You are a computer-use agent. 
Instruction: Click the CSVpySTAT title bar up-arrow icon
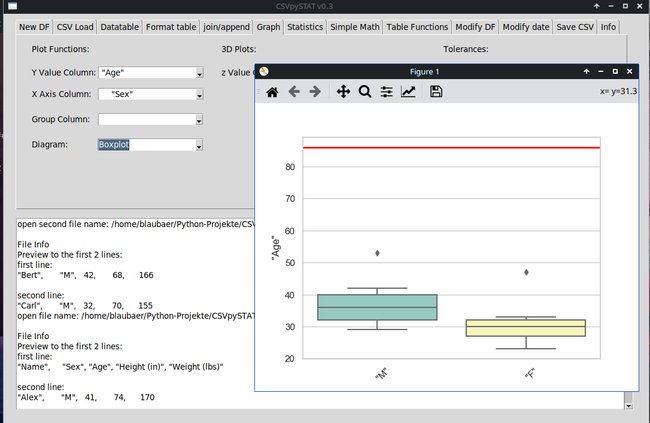597,6
